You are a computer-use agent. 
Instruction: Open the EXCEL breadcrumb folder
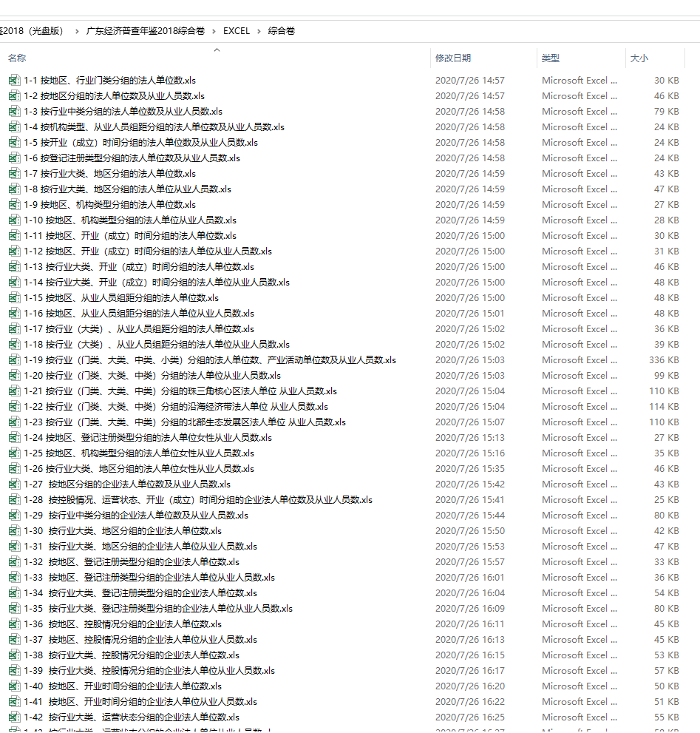(237, 31)
